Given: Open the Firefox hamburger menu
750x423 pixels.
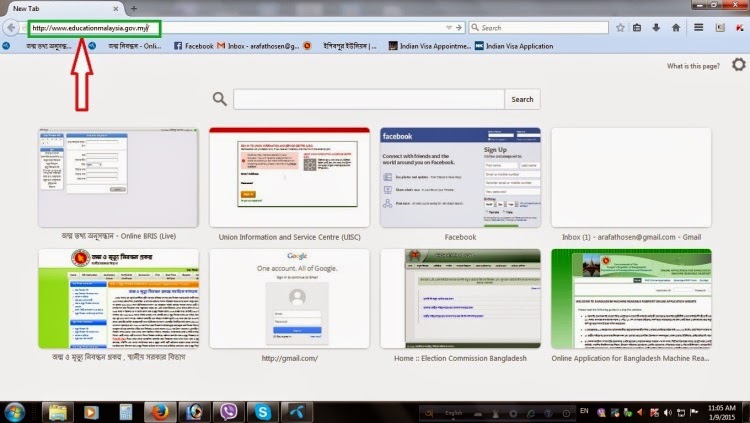Looking at the screenshot, I should pos(698,28).
